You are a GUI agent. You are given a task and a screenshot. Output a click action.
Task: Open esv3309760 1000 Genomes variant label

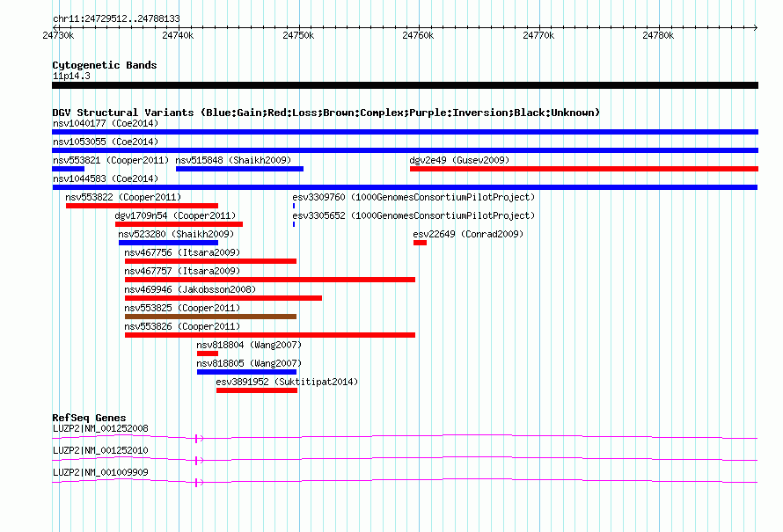coord(413,197)
